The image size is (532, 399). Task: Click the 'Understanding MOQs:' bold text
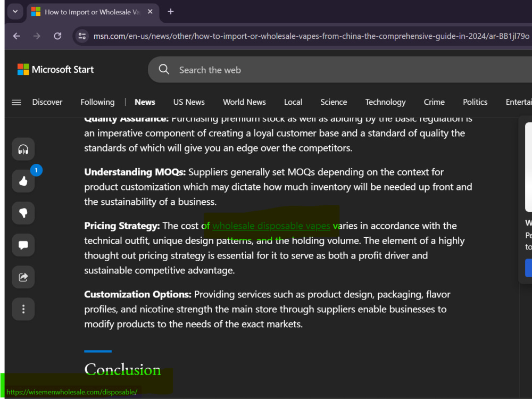135,172
